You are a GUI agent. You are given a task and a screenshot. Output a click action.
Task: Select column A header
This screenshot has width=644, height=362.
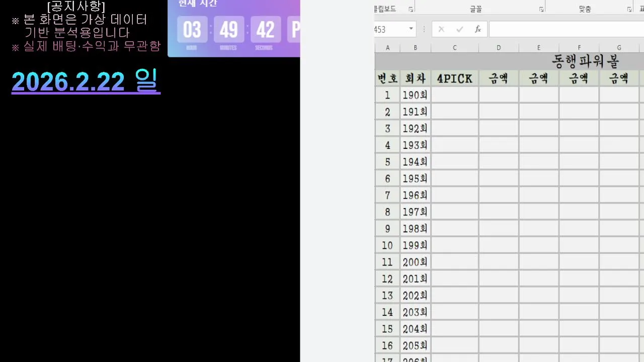click(387, 48)
